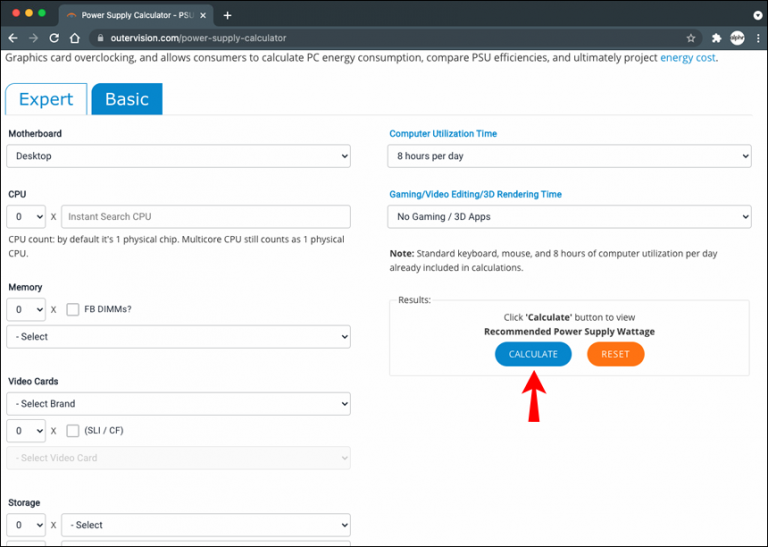Click the site padlock security icon
The height and width of the screenshot is (547, 768).
[98, 38]
